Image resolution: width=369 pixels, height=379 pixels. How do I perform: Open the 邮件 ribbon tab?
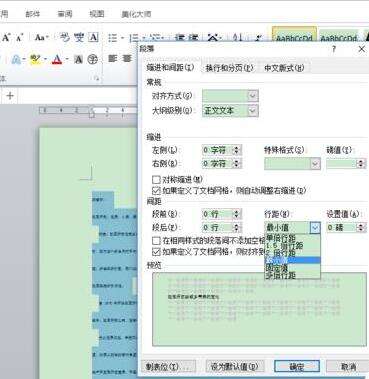(x=33, y=14)
